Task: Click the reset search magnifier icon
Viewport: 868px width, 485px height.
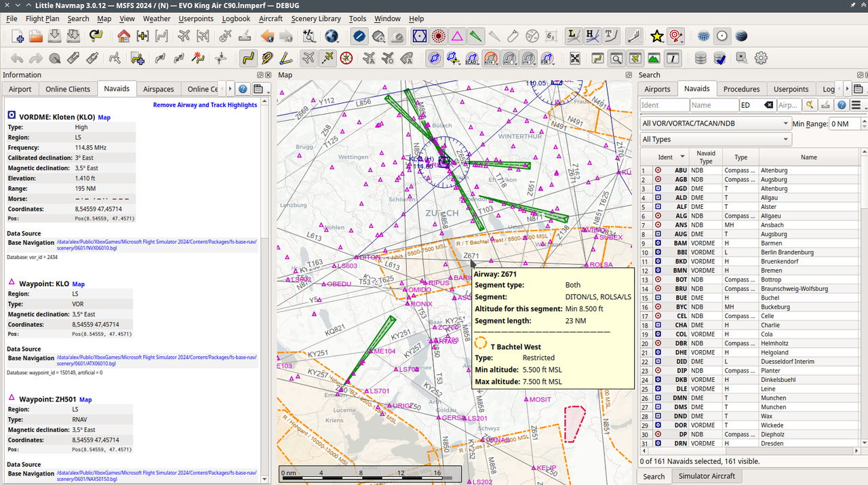Action: coord(809,105)
